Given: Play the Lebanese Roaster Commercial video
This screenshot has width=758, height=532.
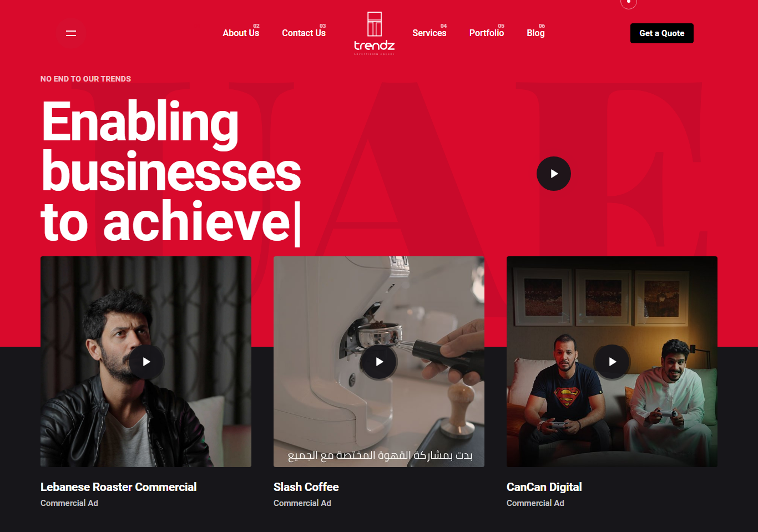Looking at the screenshot, I should [x=146, y=362].
